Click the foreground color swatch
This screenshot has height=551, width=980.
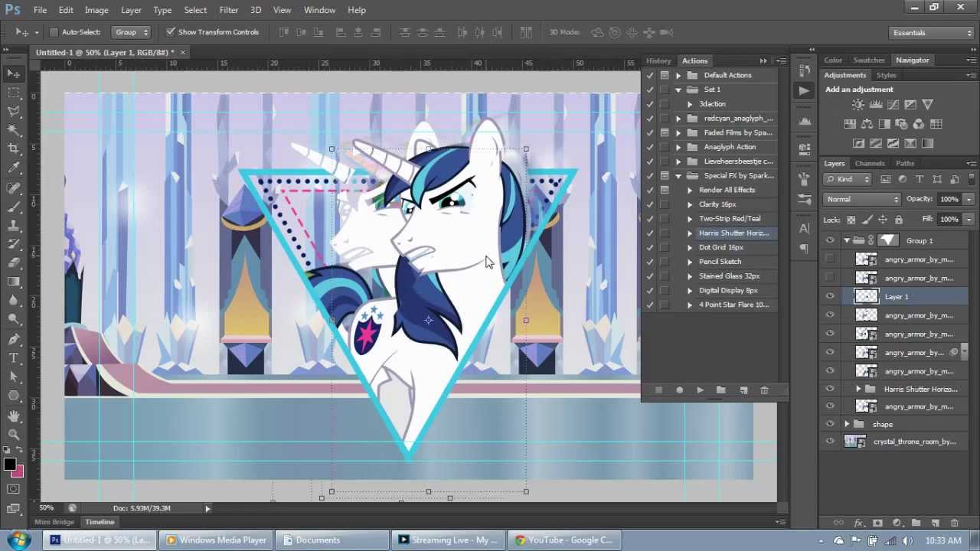point(10,465)
